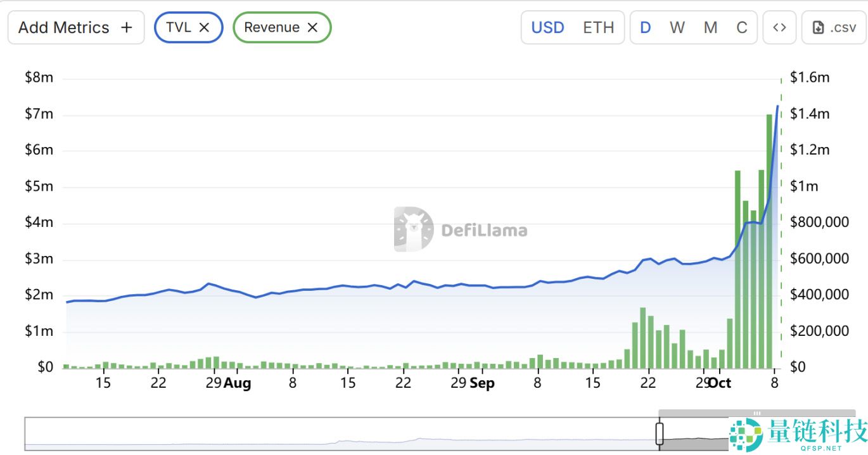
Task: Switch to the M monthly tab
Action: pyautogui.click(x=710, y=27)
